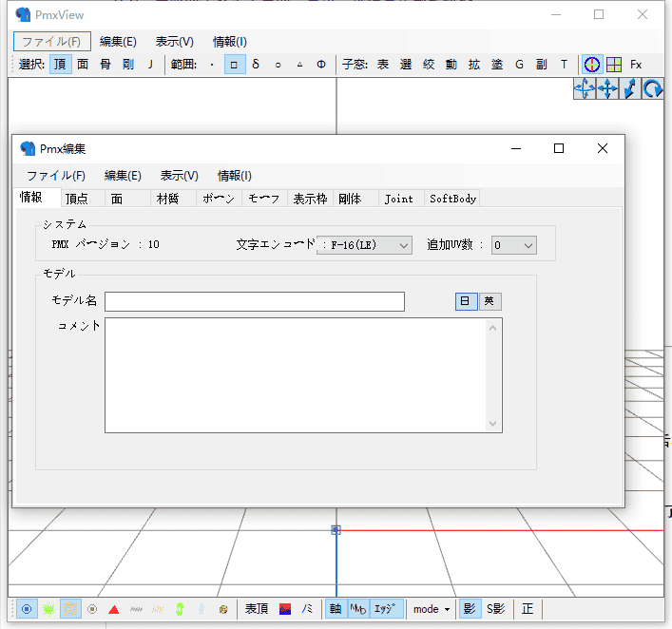This screenshot has width=672, height=629.
Task: Switch to the 剛体 tab
Action: click(355, 199)
